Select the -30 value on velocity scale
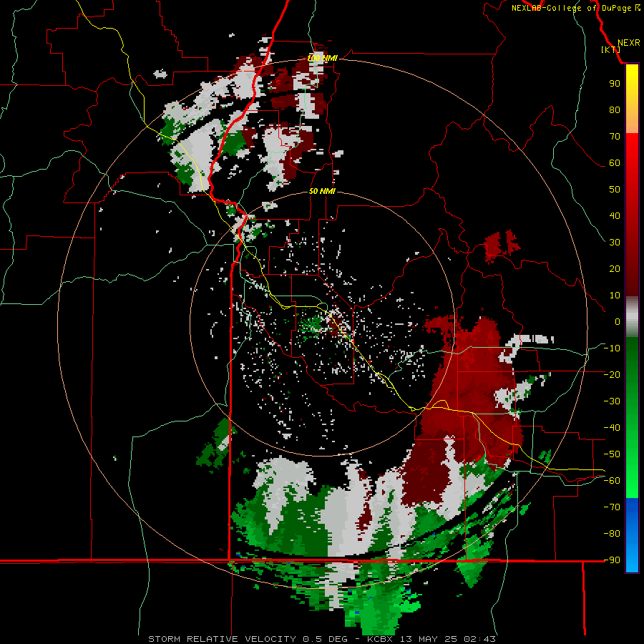 (x=612, y=401)
